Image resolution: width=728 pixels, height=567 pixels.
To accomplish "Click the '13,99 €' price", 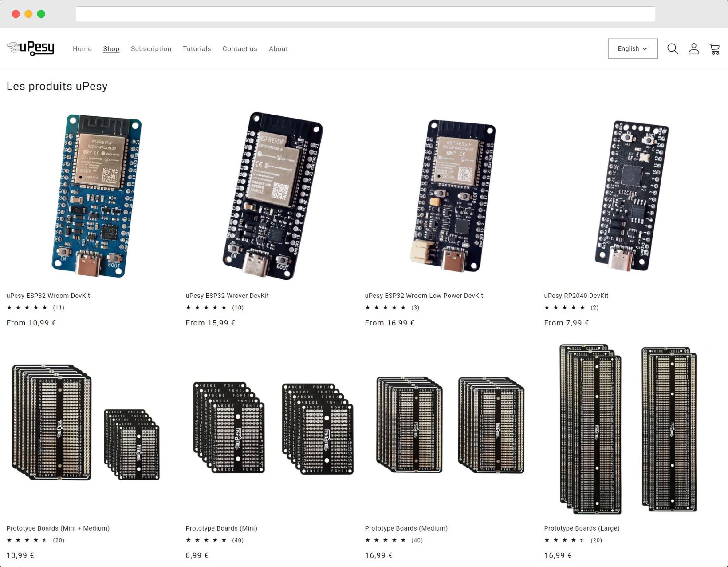I will pos(20,555).
